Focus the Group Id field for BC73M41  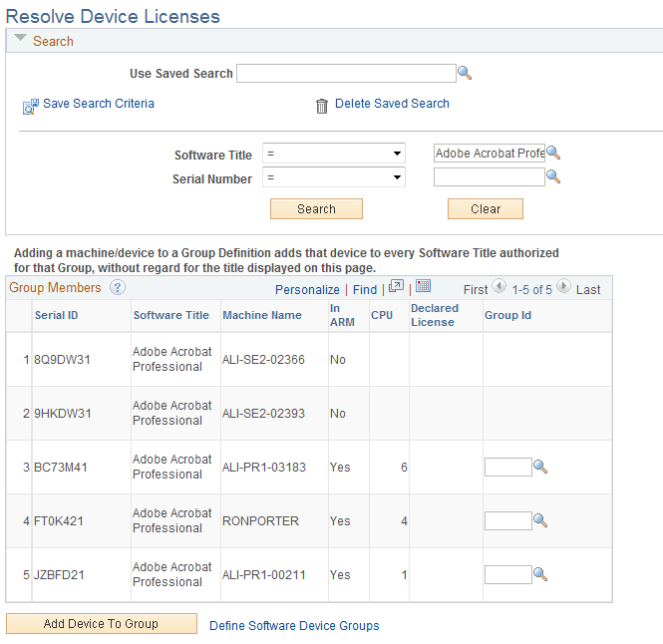(508, 467)
